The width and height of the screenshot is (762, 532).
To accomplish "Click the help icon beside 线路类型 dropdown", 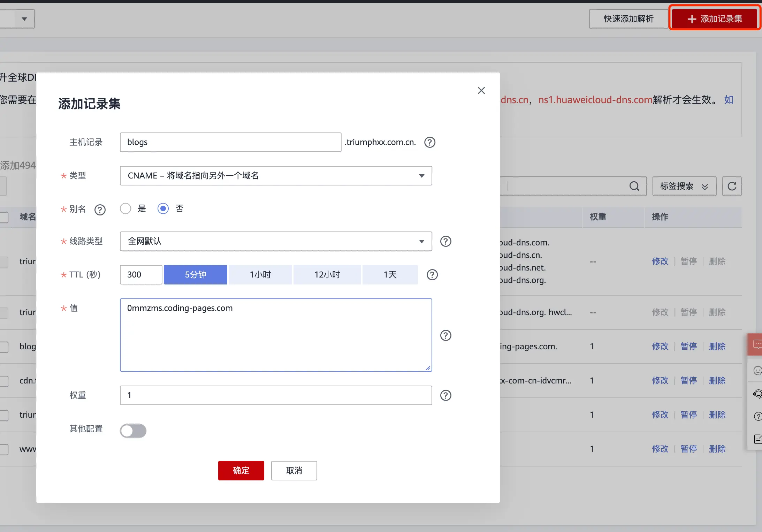I will click(445, 241).
